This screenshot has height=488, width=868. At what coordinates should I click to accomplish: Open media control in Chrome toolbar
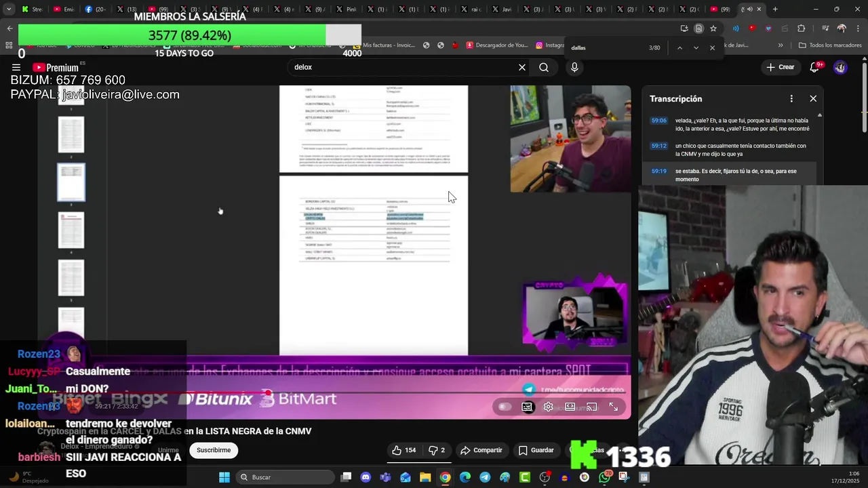pos(825,28)
